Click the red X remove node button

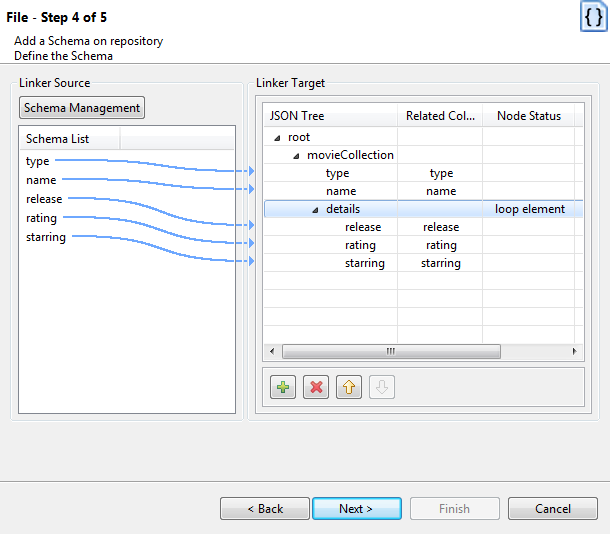pos(316,387)
